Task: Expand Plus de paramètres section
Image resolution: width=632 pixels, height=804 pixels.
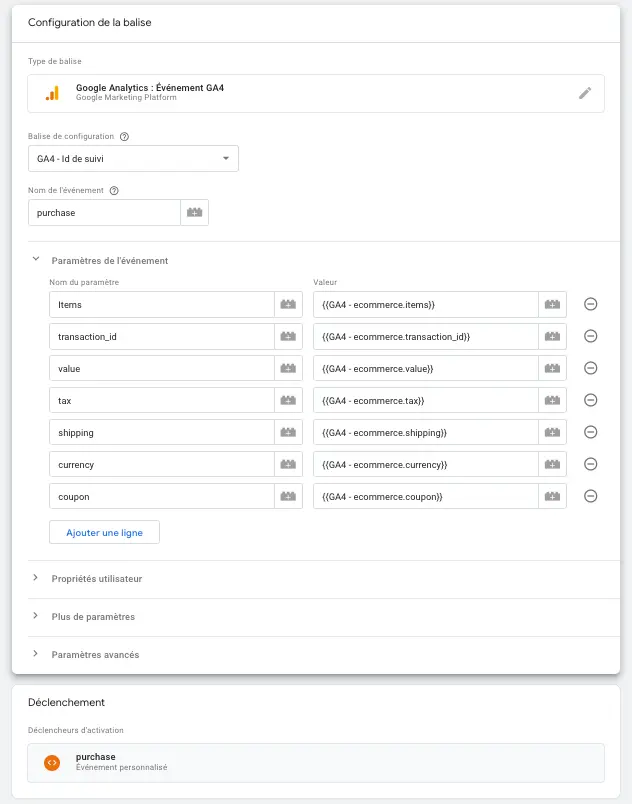Action: [35, 616]
